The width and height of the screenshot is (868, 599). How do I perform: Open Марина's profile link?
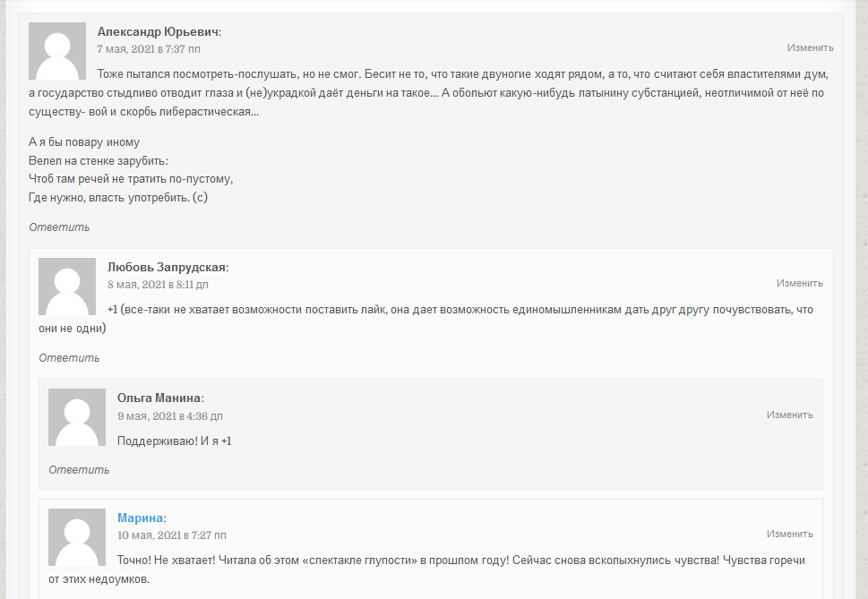tap(140, 518)
